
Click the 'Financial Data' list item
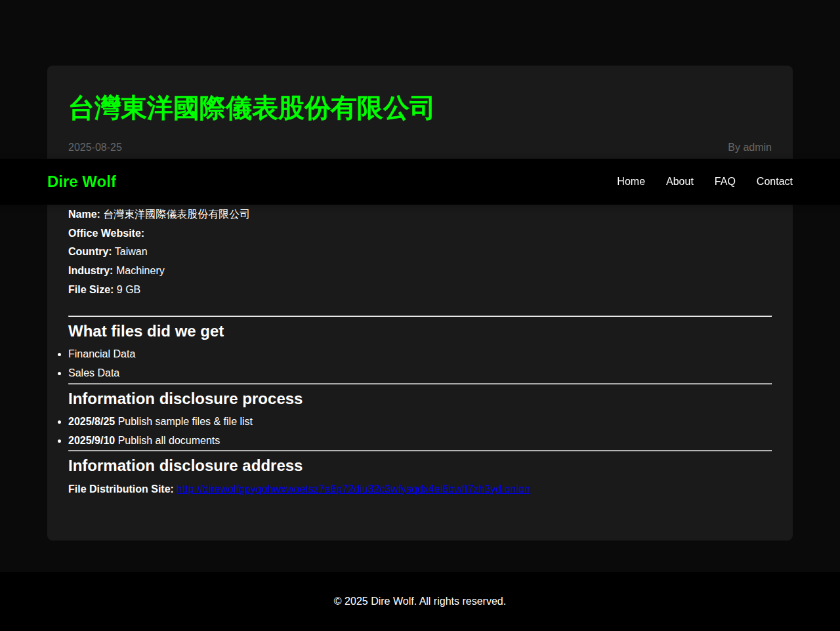point(102,354)
